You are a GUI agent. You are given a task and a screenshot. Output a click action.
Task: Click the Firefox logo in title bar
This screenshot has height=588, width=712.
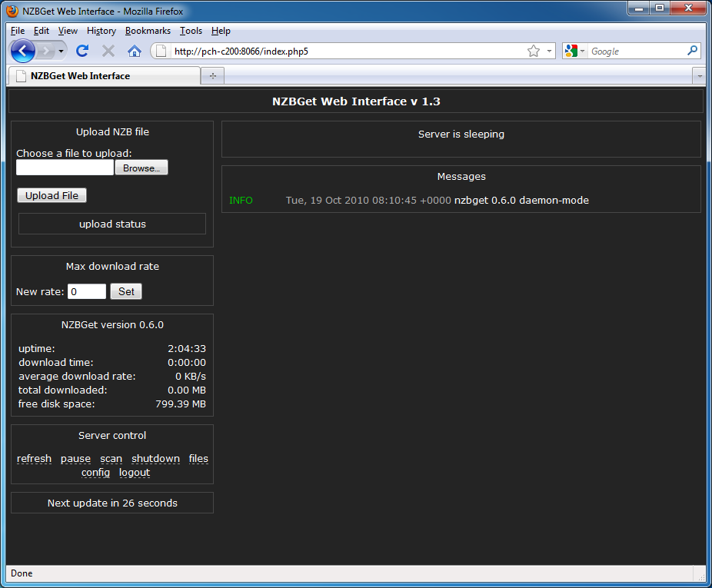tap(12, 11)
